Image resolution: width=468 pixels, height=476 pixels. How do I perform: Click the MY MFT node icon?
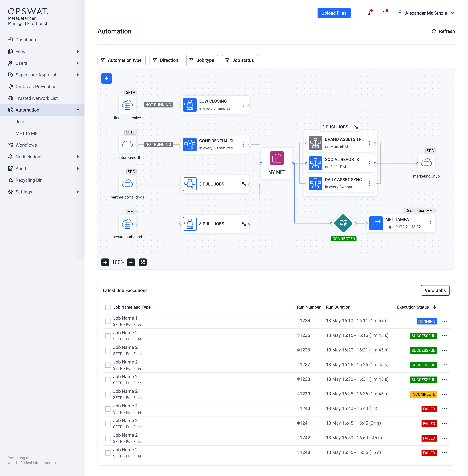[277, 158]
